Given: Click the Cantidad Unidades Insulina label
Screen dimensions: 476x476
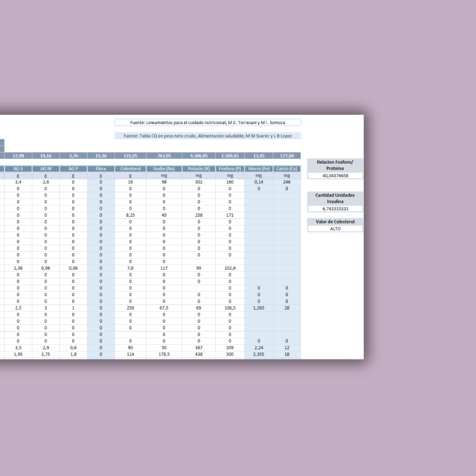Looking at the screenshot, I should click(x=335, y=198).
